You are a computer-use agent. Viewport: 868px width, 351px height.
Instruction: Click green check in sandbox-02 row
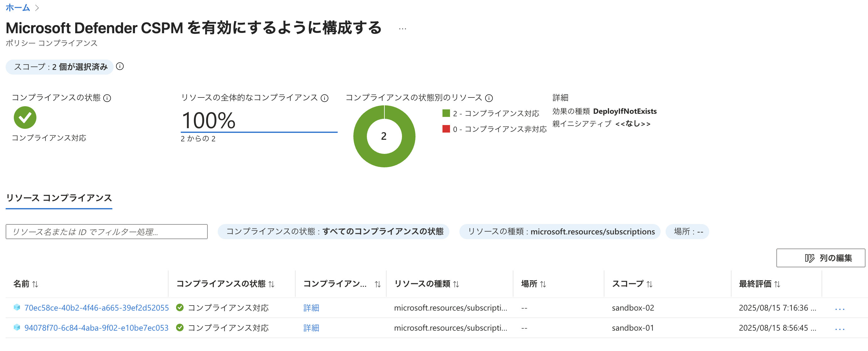point(180,307)
